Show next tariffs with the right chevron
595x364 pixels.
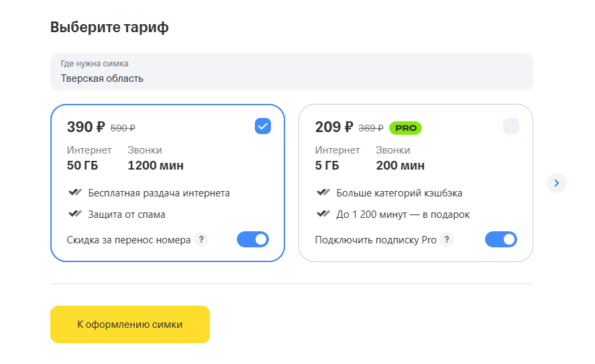coord(556,183)
